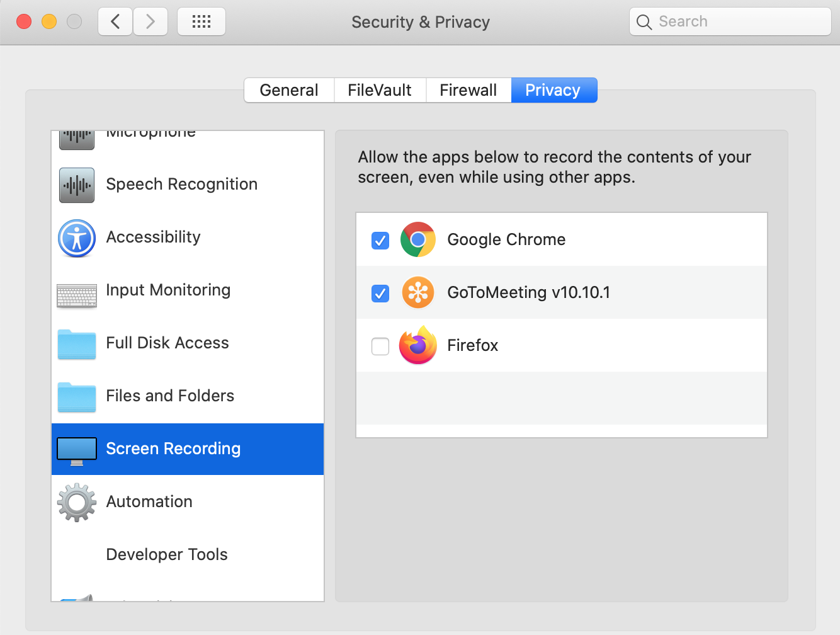Click the GoToMeeting v10.10.1 label

coord(528,293)
